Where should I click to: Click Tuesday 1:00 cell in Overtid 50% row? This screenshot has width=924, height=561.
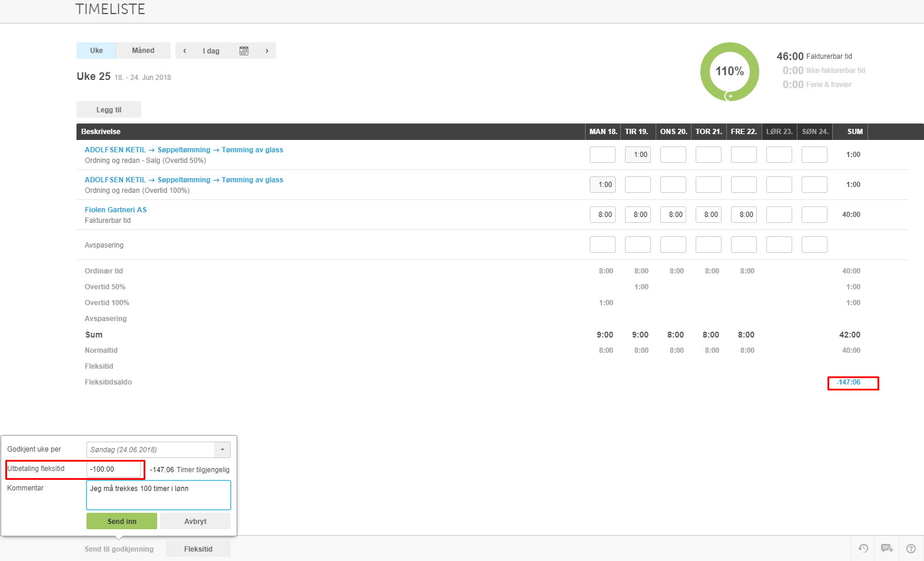click(638, 155)
